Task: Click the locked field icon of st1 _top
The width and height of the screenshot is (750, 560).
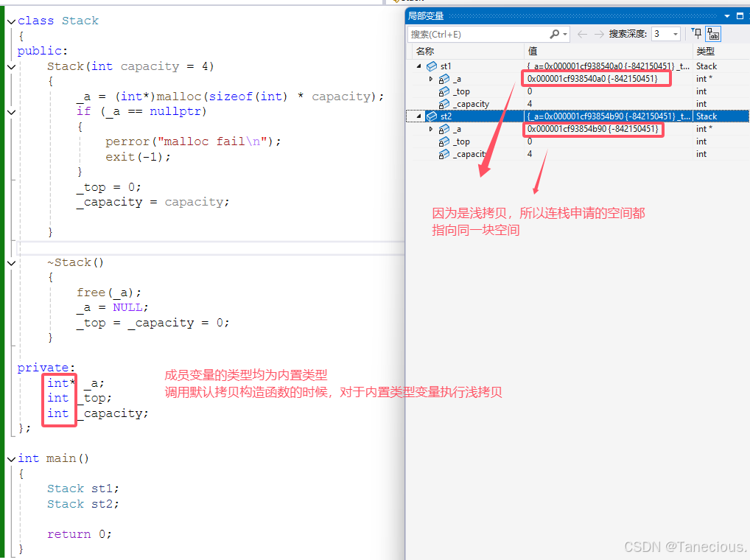Action: pos(444,91)
